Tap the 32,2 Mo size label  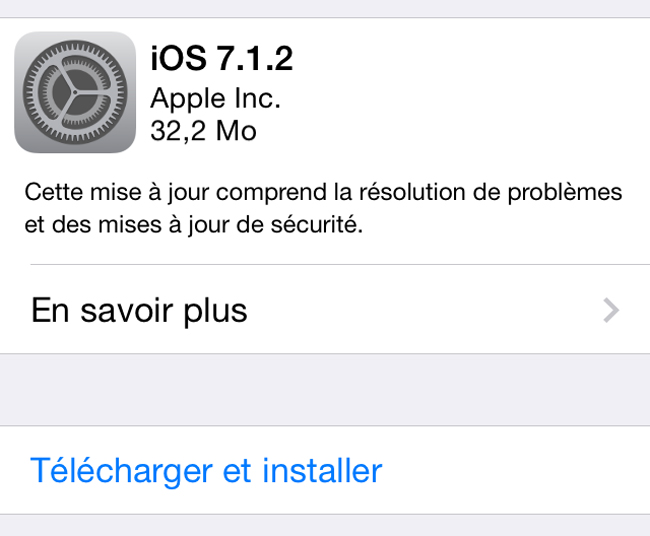click(x=204, y=131)
